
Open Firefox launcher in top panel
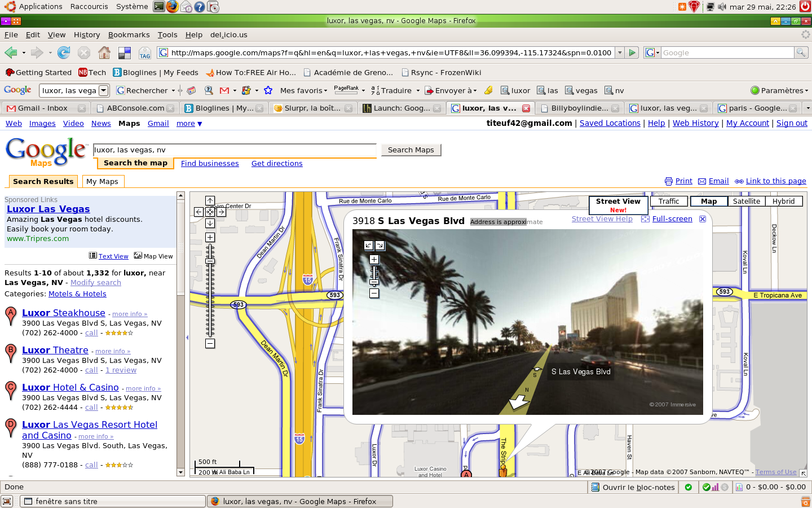point(173,7)
